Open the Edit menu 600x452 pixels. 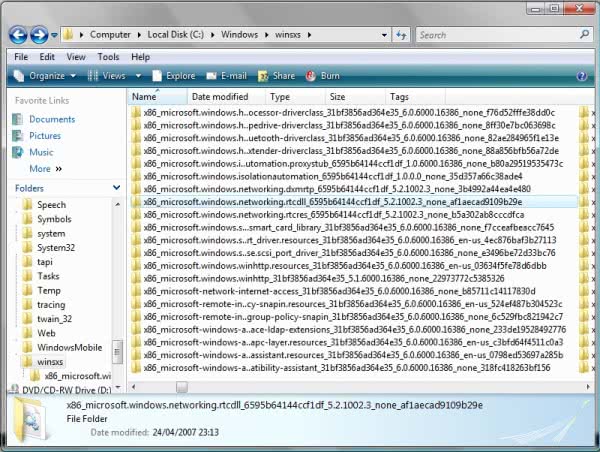(x=47, y=57)
